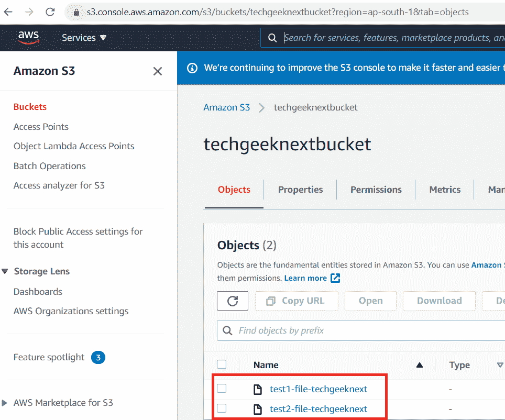505x420 pixels.
Task: Switch to the Objects tab
Action: pyautogui.click(x=234, y=190)
